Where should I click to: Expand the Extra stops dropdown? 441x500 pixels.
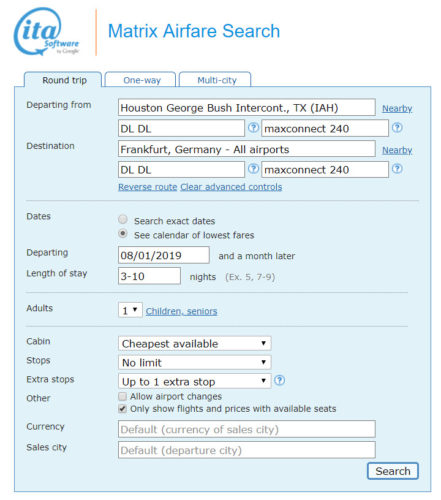tap(195, 381)
